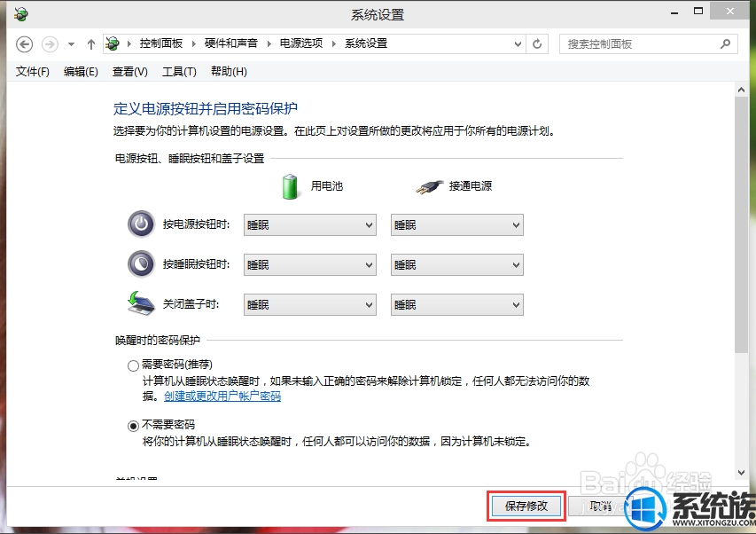The image size is (756, 534).
Task: Open 按睡眠按钮时 on-battery dropdown
Action: point(310,265)
